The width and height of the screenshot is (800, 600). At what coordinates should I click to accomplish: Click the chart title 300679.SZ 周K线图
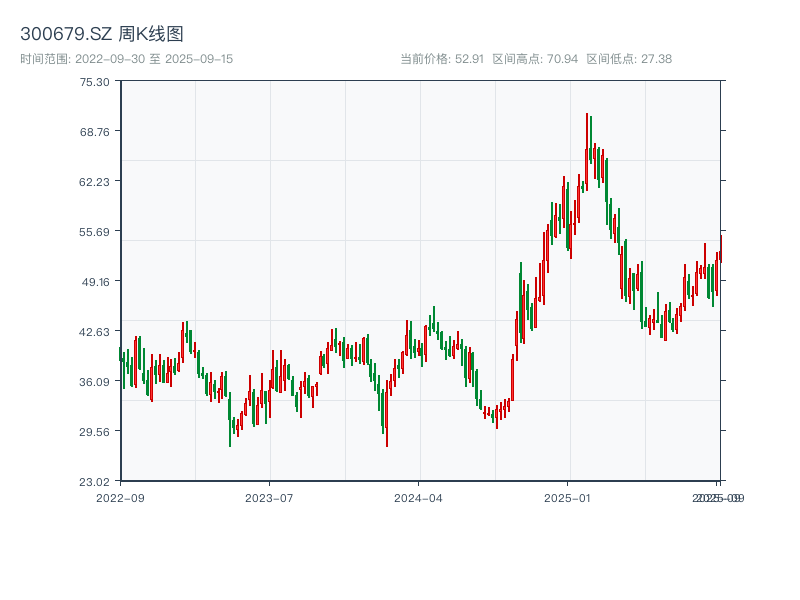tap(102, 34)
